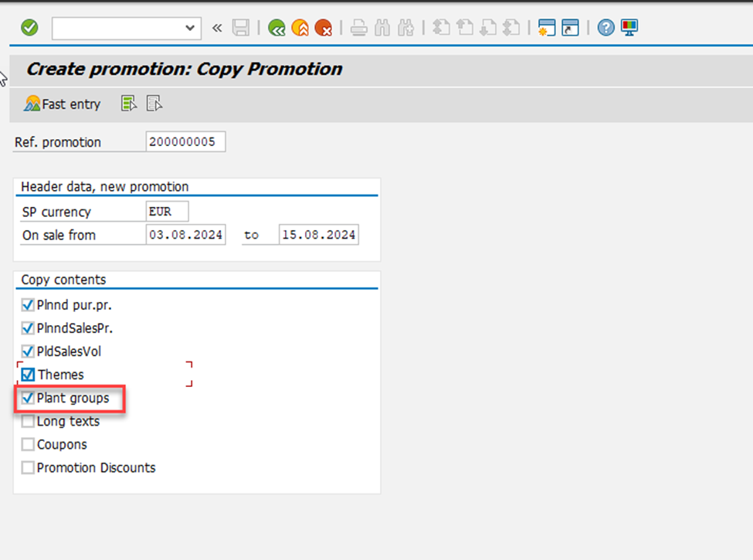Click the 'Ref. promotion' label text
Image resolution: width=753 pixels, height=560 pixels.
58,142
